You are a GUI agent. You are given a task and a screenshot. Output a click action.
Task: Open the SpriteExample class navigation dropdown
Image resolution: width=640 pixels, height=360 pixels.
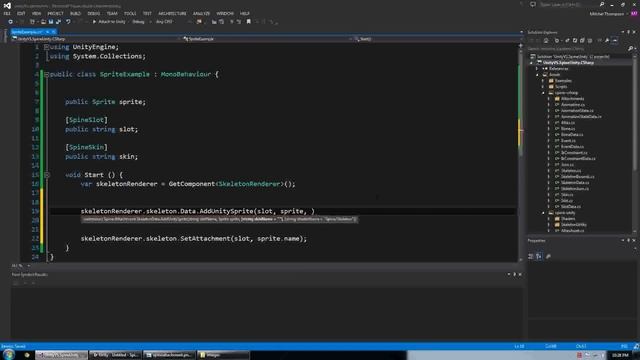[x=267, y=39]
